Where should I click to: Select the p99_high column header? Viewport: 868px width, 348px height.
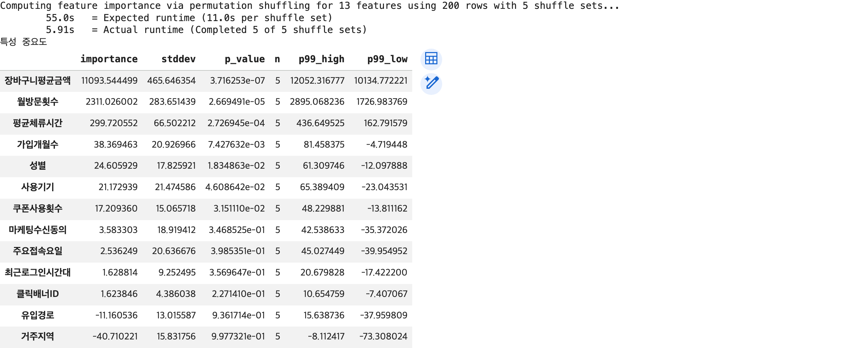pos(321,59)
